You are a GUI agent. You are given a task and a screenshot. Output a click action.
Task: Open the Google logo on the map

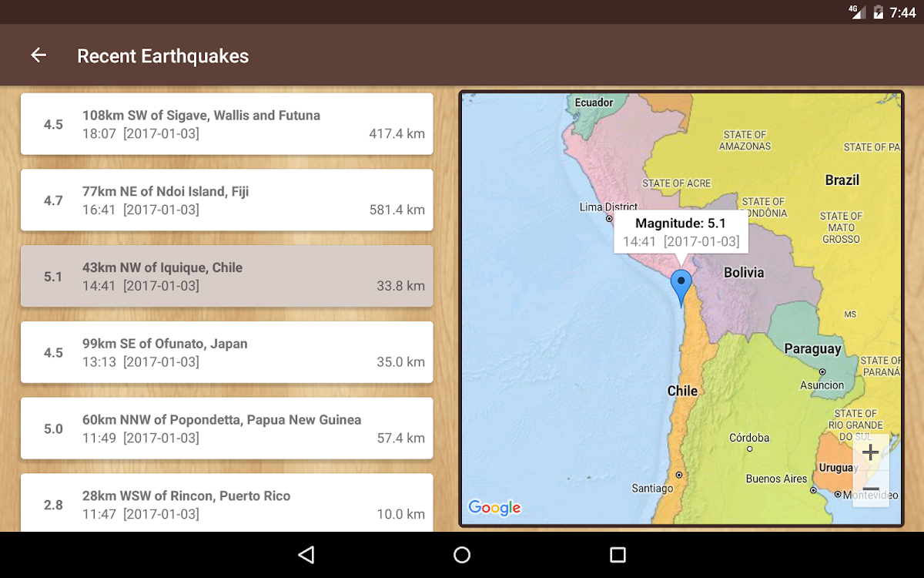(x=494, y=507)
